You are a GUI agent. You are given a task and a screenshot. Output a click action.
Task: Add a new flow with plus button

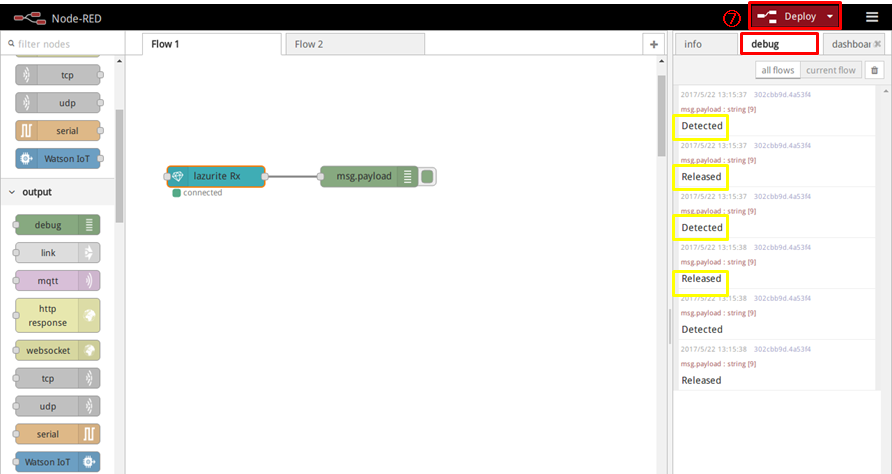(x=654, y=44)
